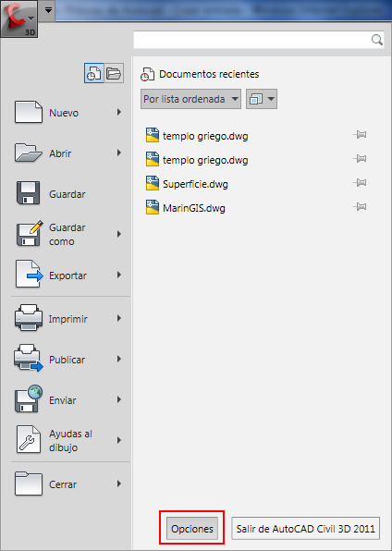The image size is (392, 551).
Task: Click the Nuevo blank page icon
Action: click(29, 112)
